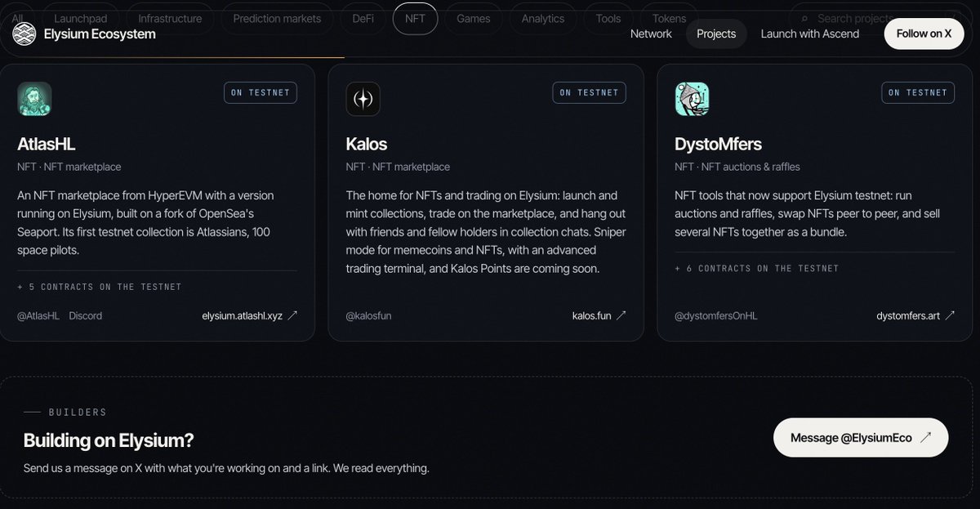Click arrow icon in Message @ElysiumEco button
The height and width of the screenshot is (509, 980).
click(925, 438)
